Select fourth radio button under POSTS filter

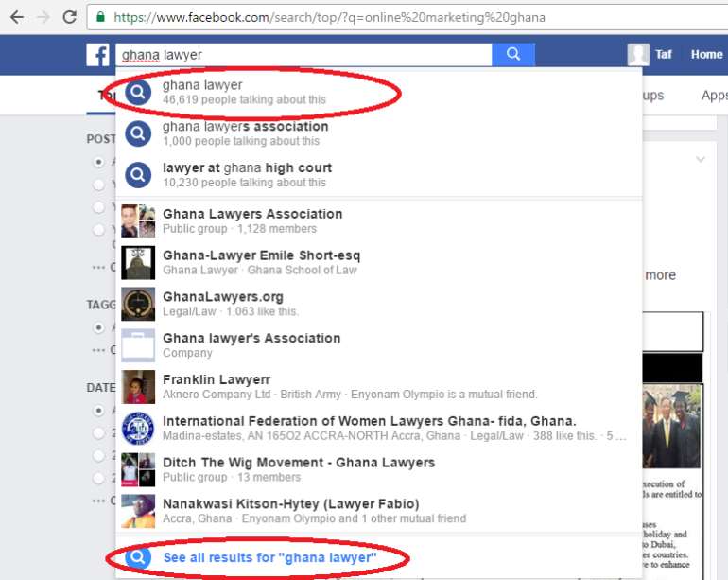(x=98, y=229)
